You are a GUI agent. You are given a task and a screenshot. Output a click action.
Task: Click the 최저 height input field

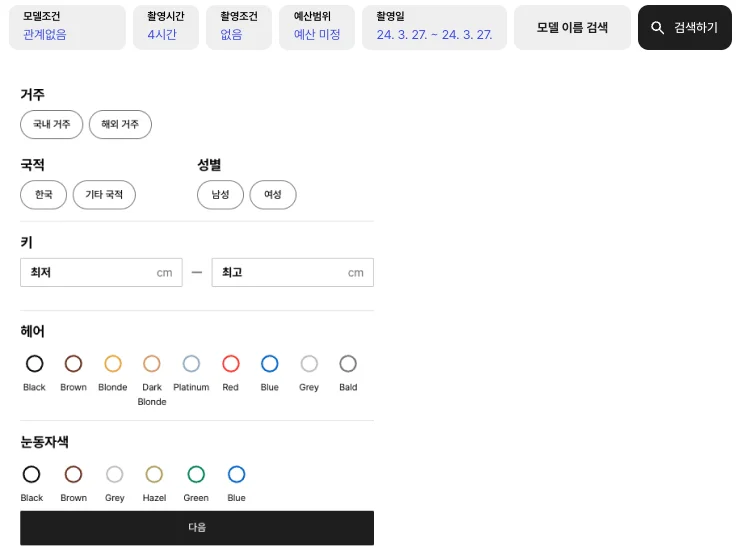100,273
